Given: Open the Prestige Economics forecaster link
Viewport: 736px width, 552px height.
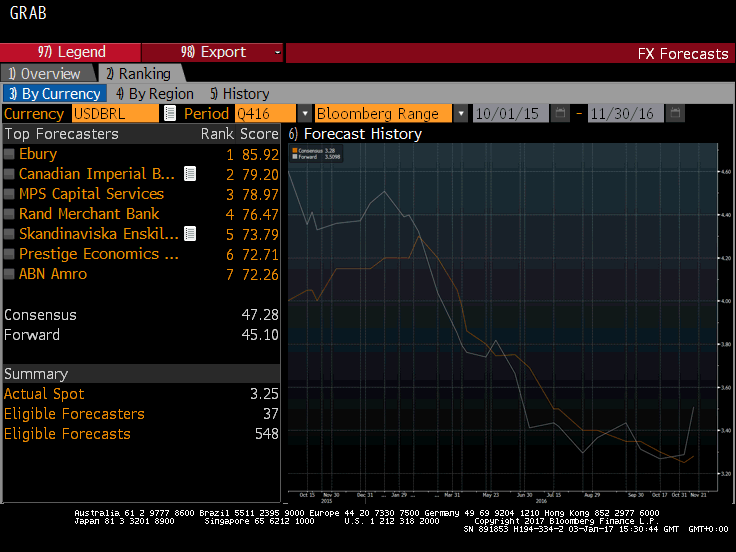Looking at the screenshot, I should tap(99, 253).
